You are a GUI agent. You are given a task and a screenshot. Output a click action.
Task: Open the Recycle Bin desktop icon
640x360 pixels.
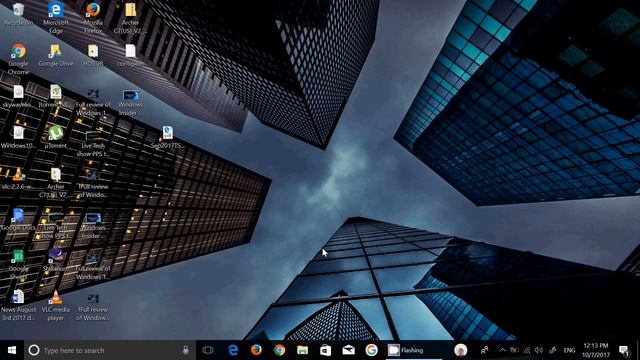[18, 14]
